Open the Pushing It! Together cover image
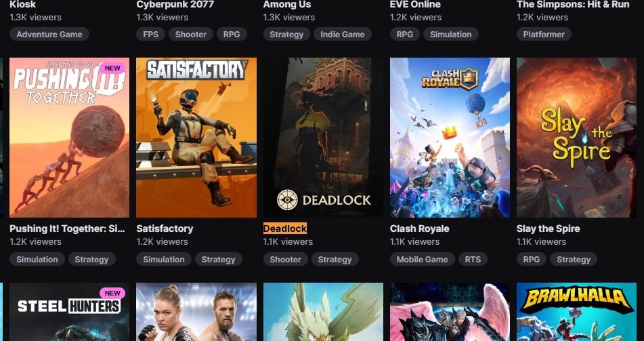Viewport: 644px width, 341px height. [x=69, y=138]
